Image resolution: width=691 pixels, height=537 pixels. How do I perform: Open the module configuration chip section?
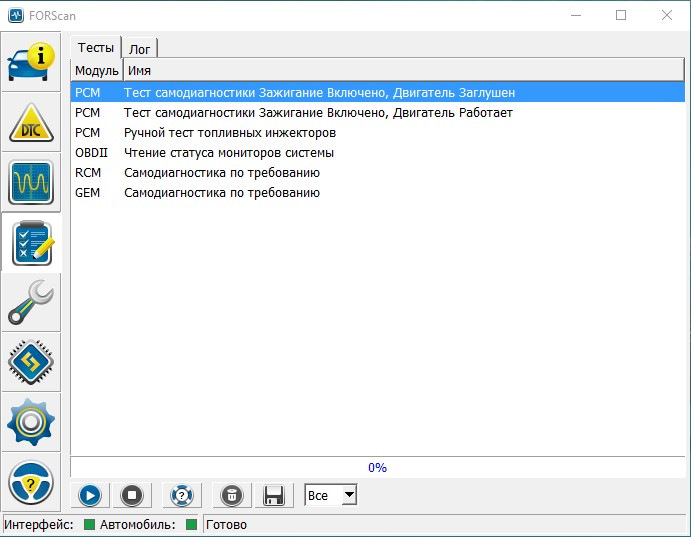coord(31,363)
